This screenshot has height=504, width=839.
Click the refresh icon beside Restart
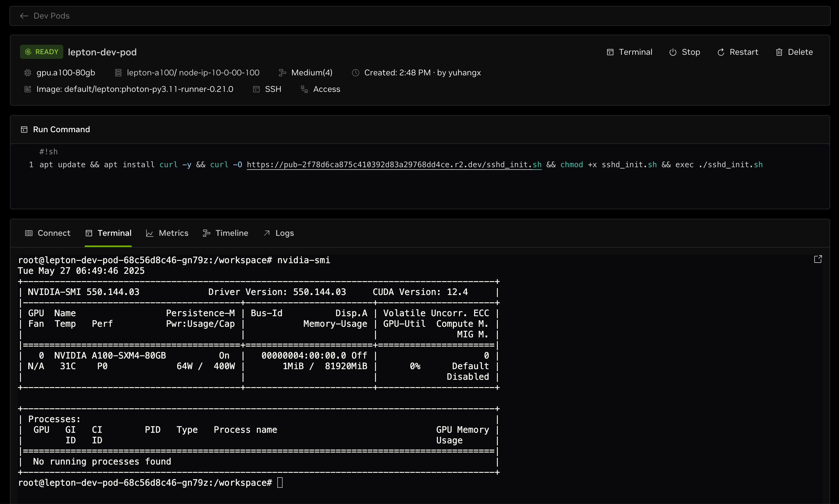(720, 52)
